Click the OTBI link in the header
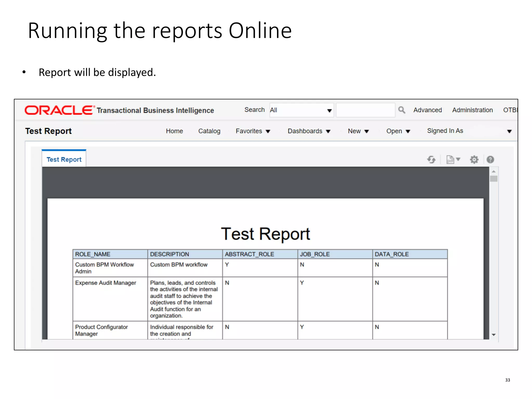The image size is (532, 399). 510,110
